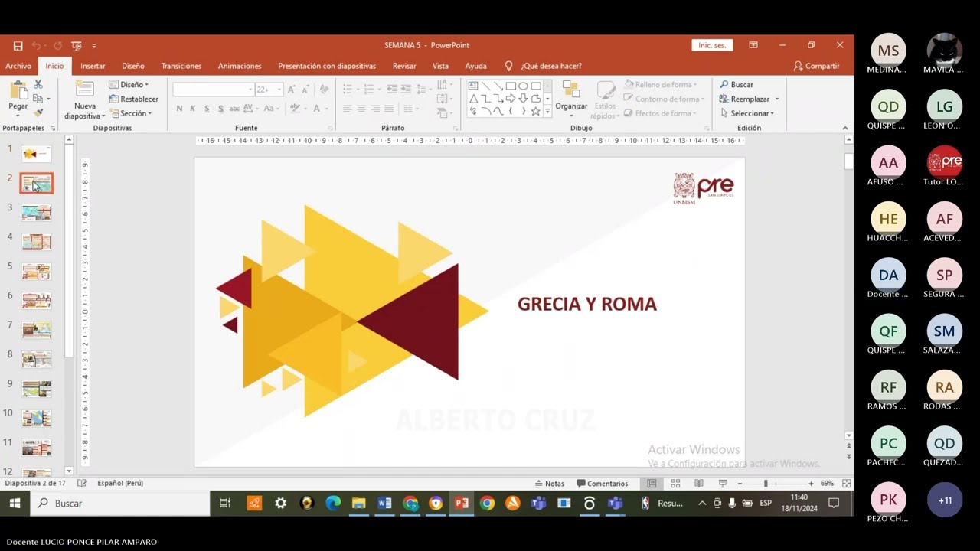980x551 pixels.
Task: Switch to reading view icon
Action: click(x=699, y=484)
